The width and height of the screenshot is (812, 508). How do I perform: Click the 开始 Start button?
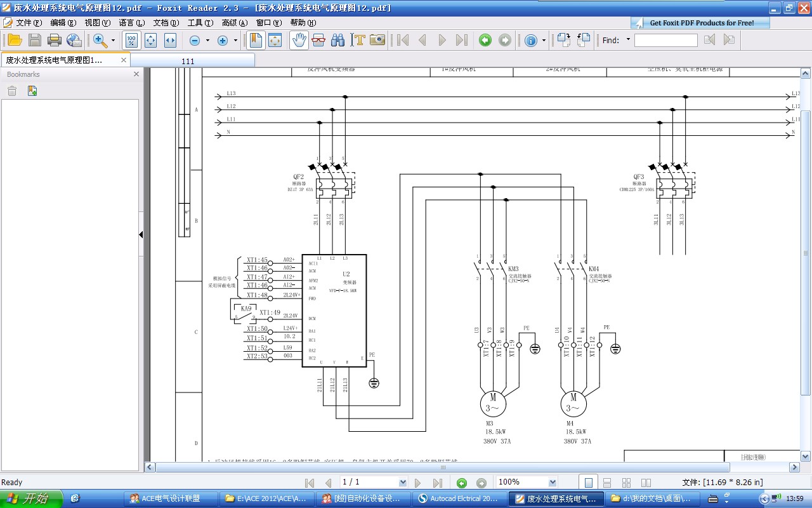30,498
